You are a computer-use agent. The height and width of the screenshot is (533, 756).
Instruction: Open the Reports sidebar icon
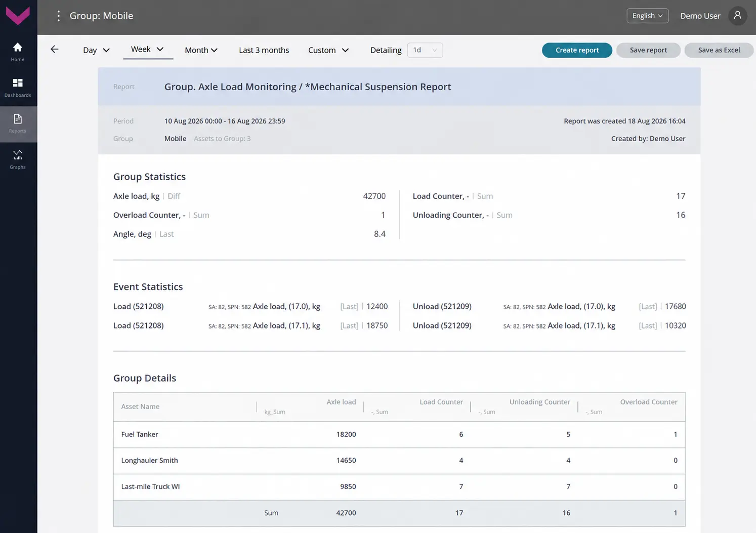[18, 124]
